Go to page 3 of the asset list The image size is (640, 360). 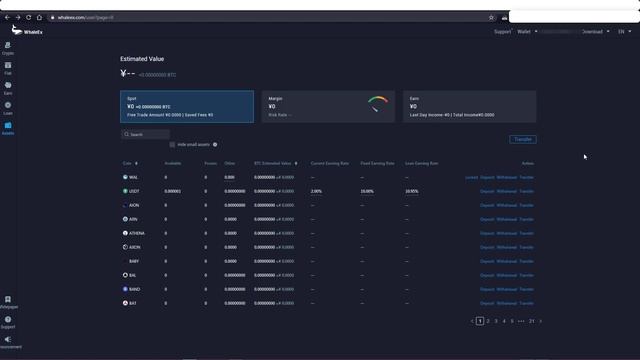[x=496, y=321]
